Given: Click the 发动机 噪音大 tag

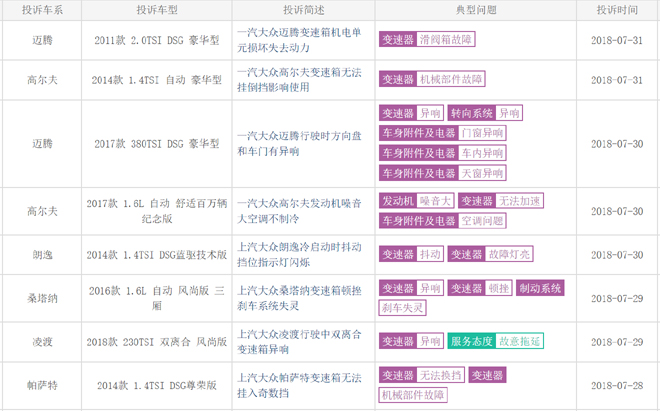Looking at the screenshot, I should coord(417,201).
